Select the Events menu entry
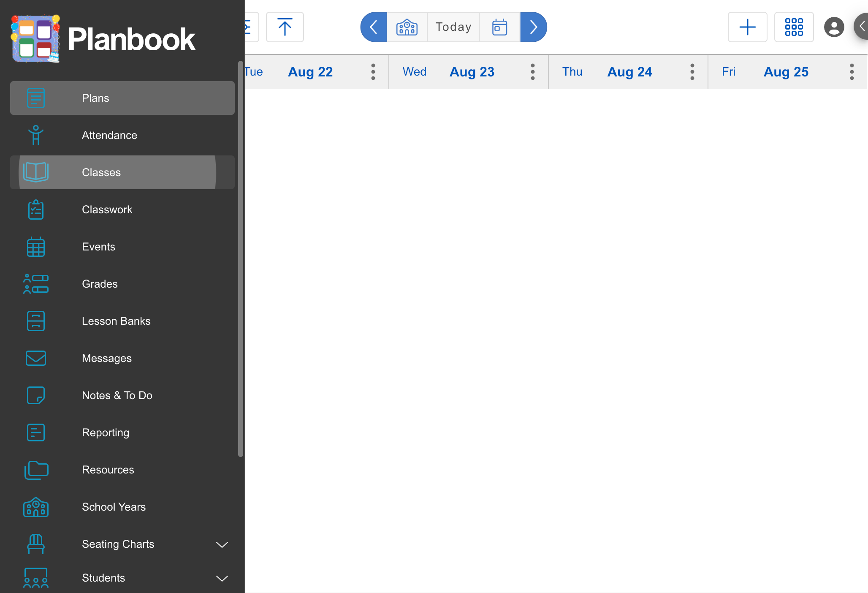Screen dimensions: 868x593 (x=122, y=247)
